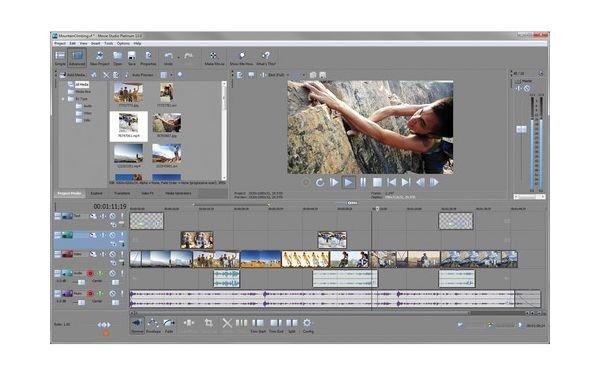Click the Open project icon
The width and height of the screenshot is (600, 377).
[x=117, y=58]
